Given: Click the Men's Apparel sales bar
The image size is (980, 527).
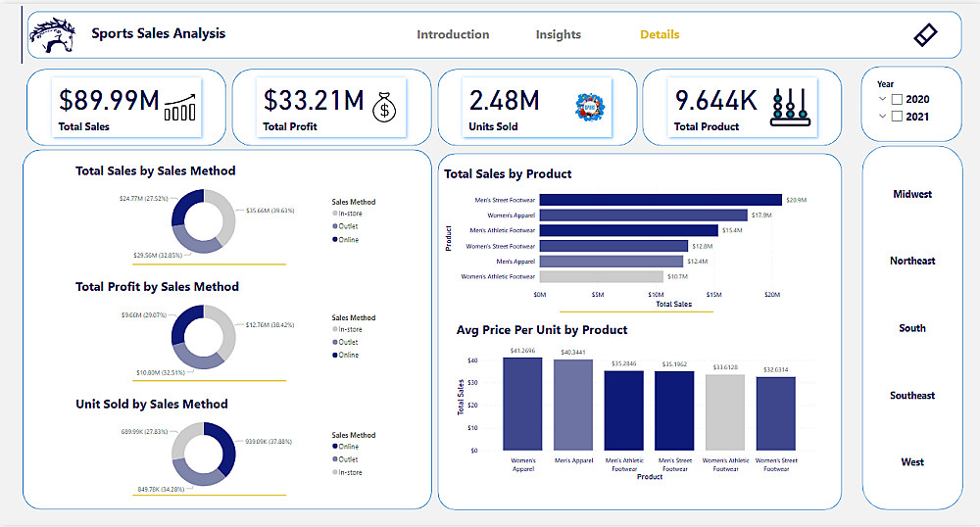Looking at the screenshot, I should pyautogui.click(x=612, y=261).
